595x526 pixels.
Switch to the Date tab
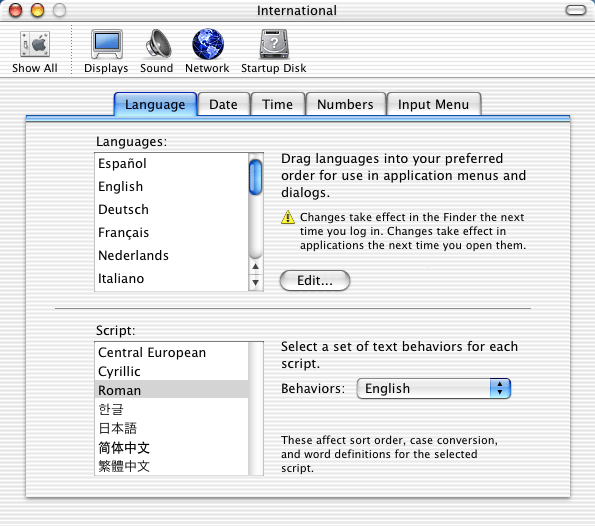[224, 104]
